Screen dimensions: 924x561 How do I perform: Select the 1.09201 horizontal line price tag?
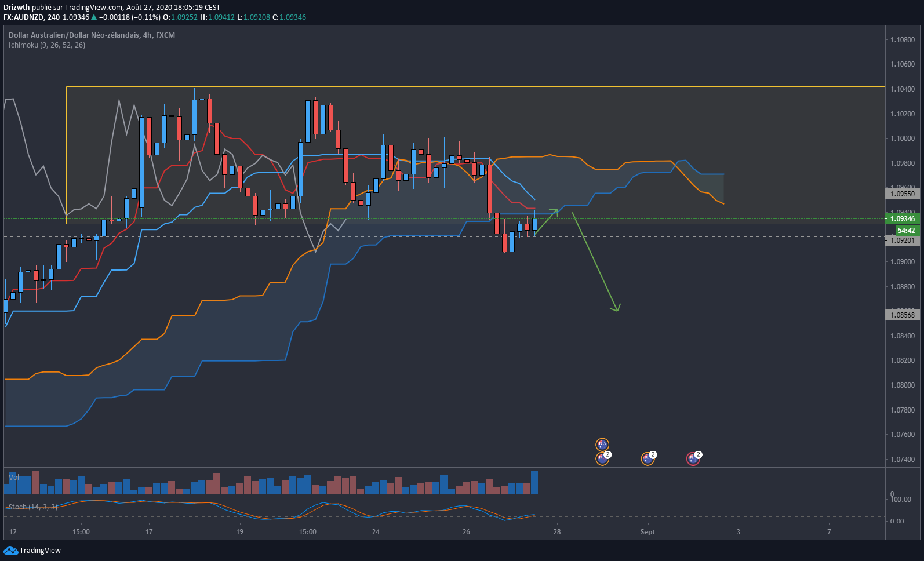(x=903, y=241)
